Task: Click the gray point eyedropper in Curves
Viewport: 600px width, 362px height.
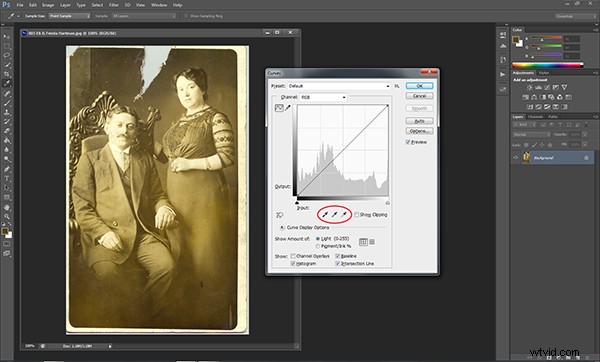Action: tap(334, 215)
